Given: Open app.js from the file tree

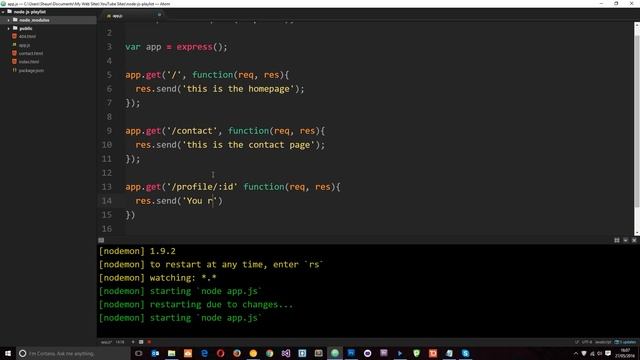Looking at the screenshot, I should coord(24,45).
